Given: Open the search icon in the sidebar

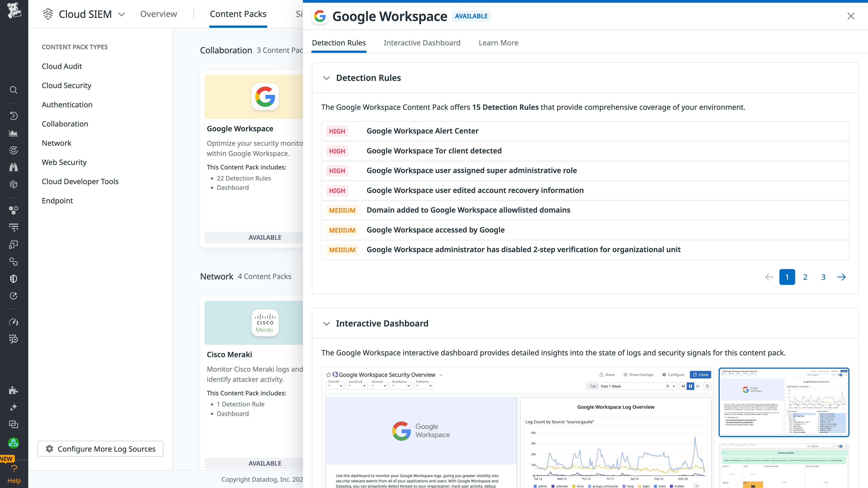Looking at the screenshot, I should pyautogui.click(x=14, y=90).
